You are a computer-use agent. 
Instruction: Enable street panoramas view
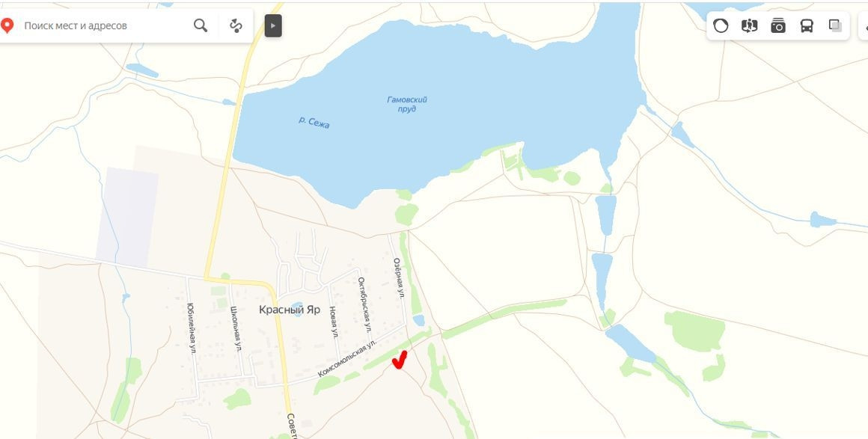click(750, 25)
